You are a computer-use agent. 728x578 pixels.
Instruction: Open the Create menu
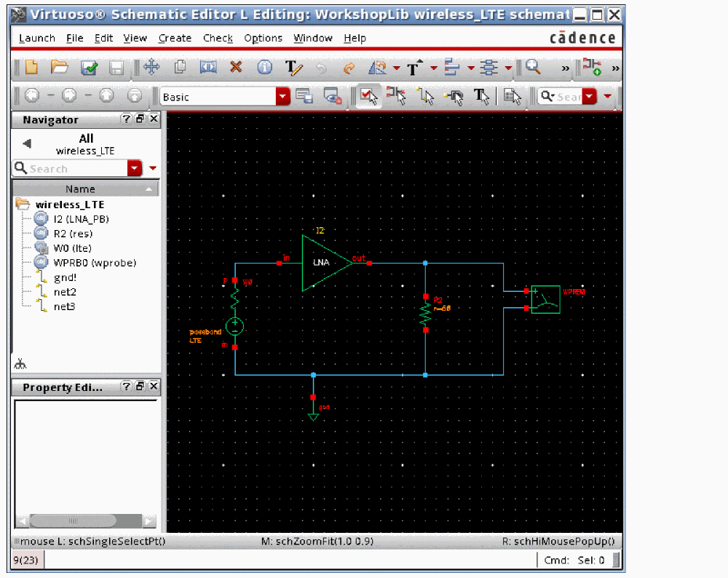coord(175,38)
